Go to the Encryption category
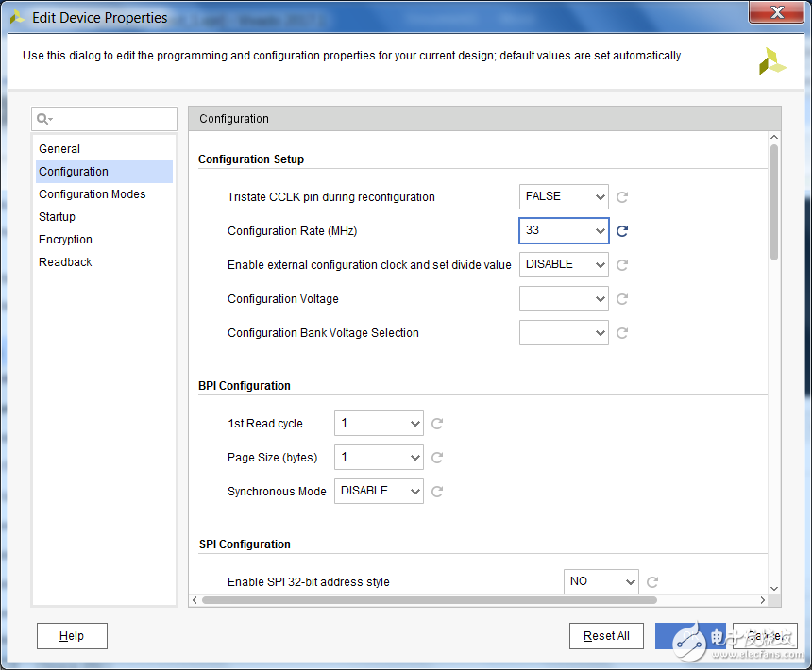The height and width of the screenshot is (670, 812). click(x=66, y=240)
